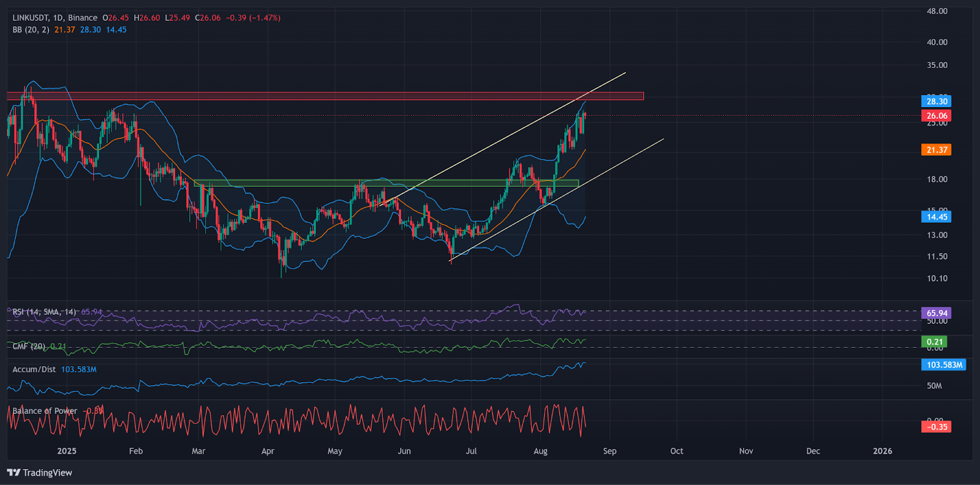Viewport: 980px width, 485px height.
Task: Click the purple 65.94 RSI value tag
Action: pos(936,313)
